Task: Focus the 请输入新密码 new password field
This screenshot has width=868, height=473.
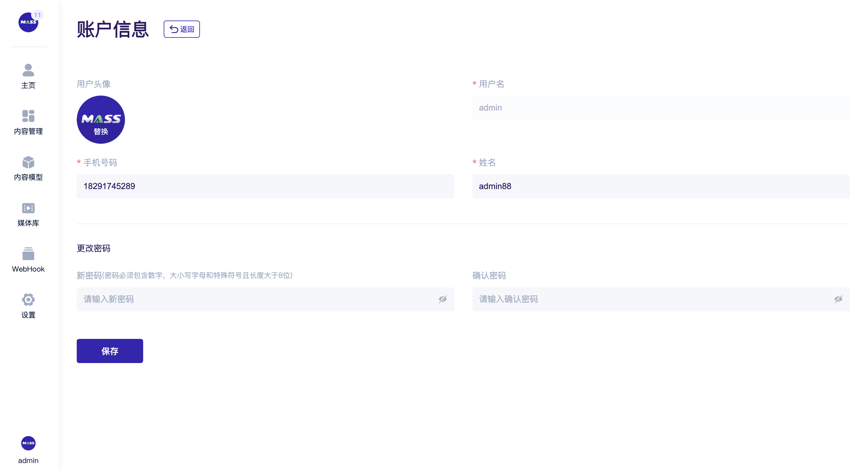Action: point(265,299)
